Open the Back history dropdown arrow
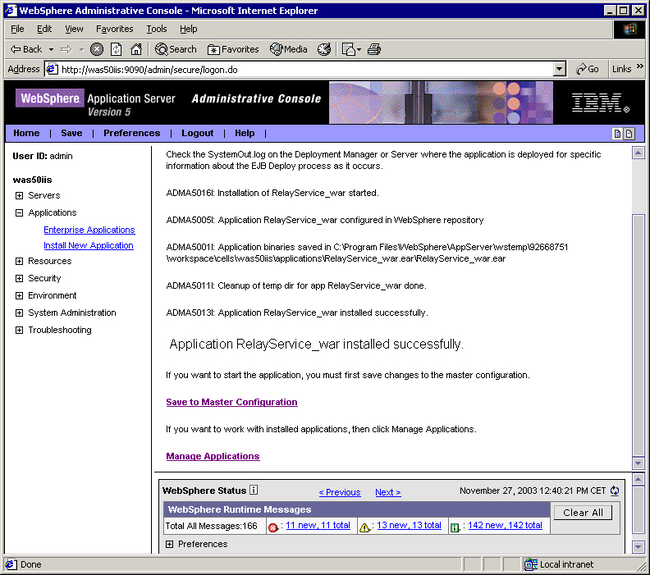 tap(51, 50)
